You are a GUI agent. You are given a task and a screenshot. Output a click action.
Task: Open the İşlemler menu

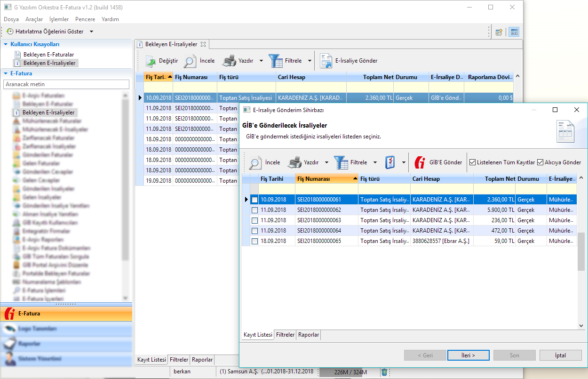pyautogui.click(x=59, y=19)
